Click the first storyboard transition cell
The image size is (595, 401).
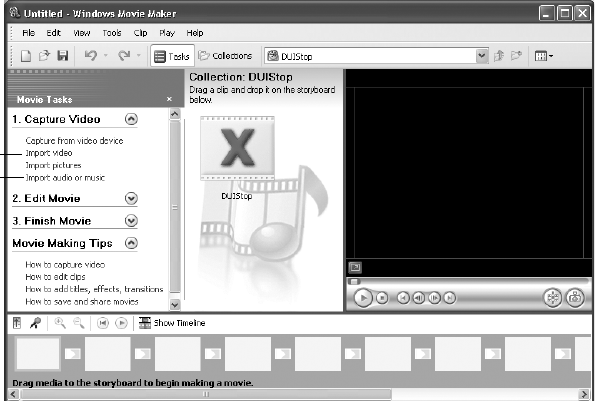[x=72, y=354]
